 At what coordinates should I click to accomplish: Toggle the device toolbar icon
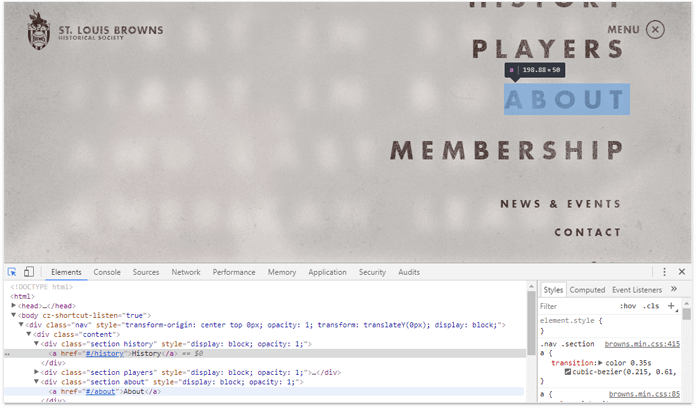click(x=29, y=272)
